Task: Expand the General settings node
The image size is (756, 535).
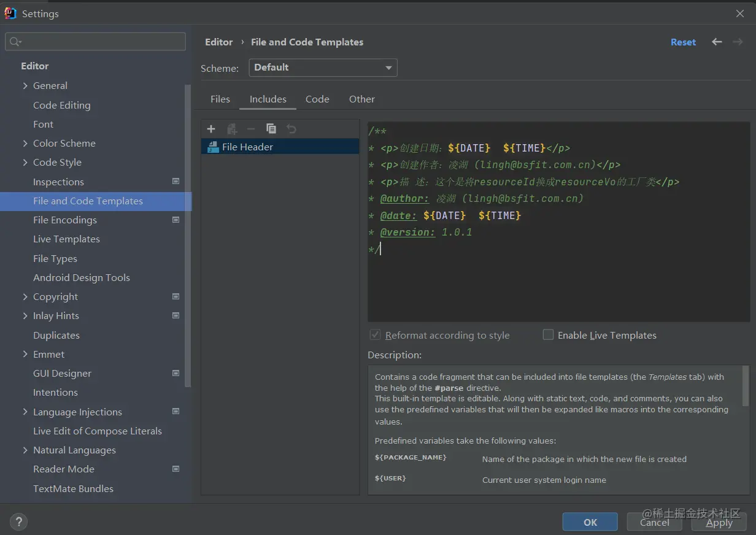Action: click(x=25, y=86)
